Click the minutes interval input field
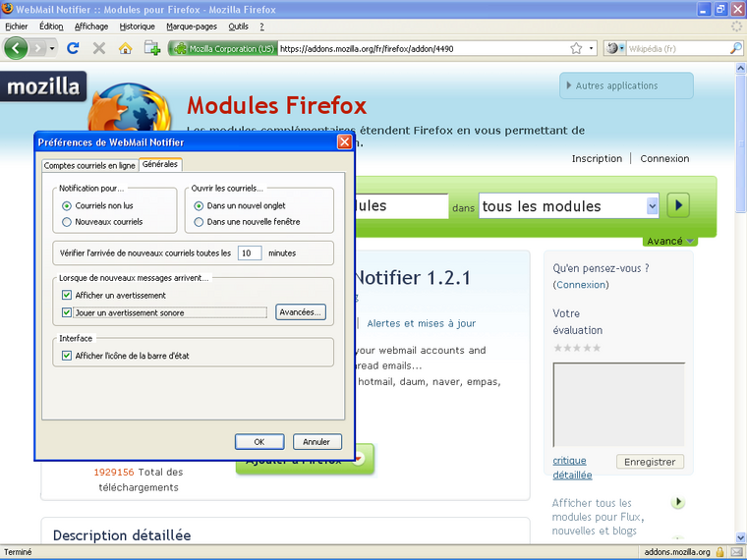The width and height of the screenshot is (747, 560). coord(250,253)
